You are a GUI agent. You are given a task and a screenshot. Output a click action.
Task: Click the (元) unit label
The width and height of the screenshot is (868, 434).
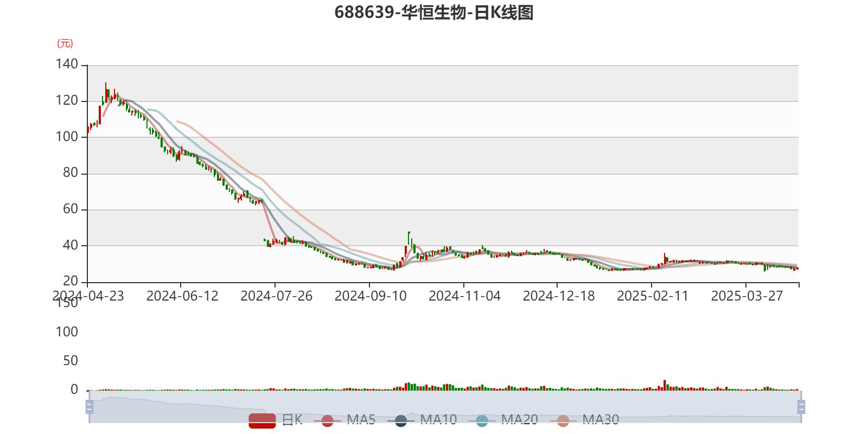[65, 43]
